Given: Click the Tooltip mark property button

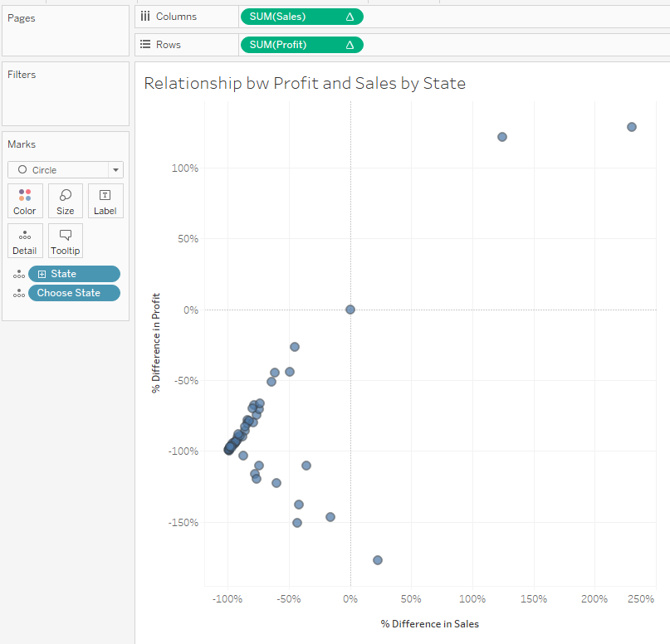Looking at the screenshot, I should pos(66,241).
